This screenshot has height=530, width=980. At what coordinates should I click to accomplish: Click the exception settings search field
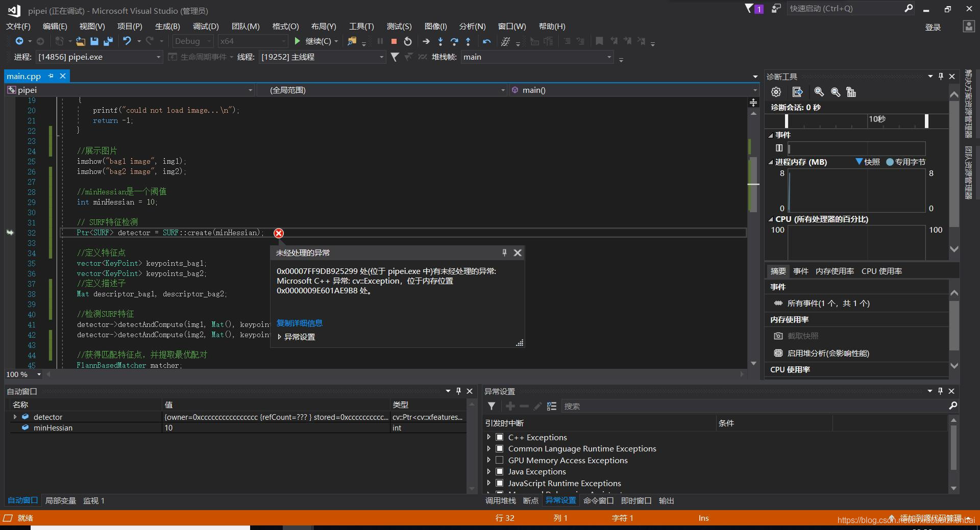754,406
